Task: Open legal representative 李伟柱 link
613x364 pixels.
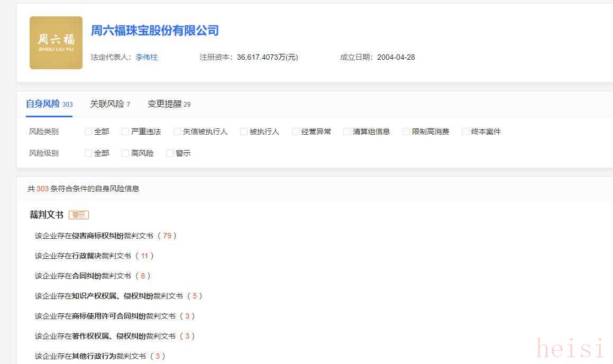Action: pyautogui.click(x=147, y=57)
